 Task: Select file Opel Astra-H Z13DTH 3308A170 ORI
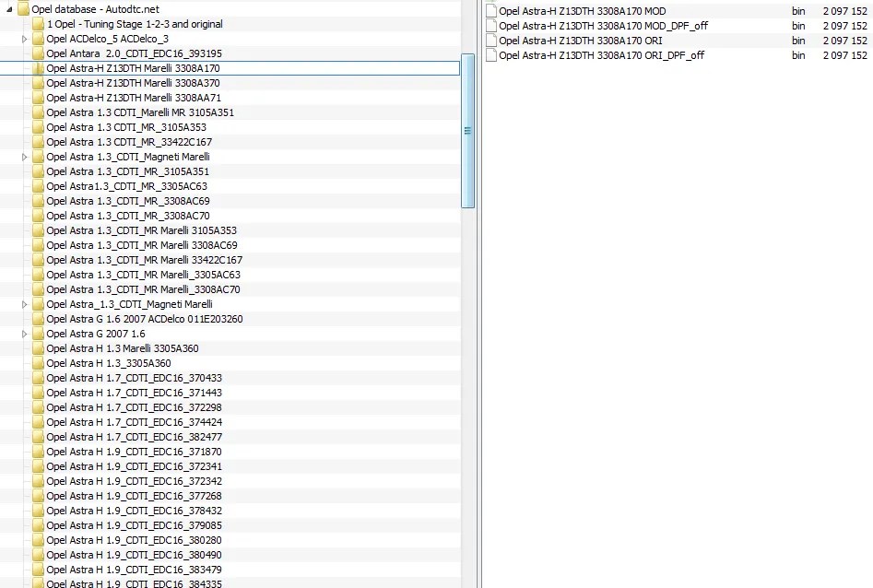coord(580,41)
